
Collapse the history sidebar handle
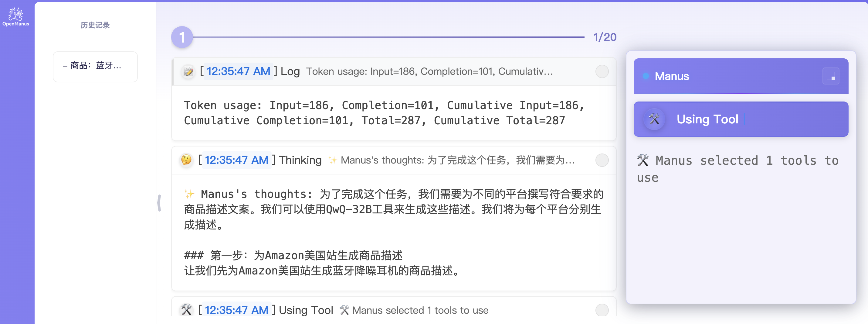click(159, 203)
